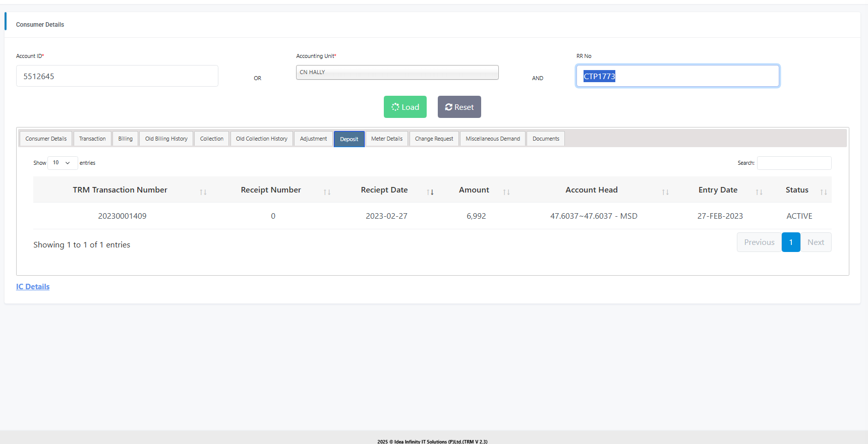
Task: Click the table Search input field
Action: 794,163
